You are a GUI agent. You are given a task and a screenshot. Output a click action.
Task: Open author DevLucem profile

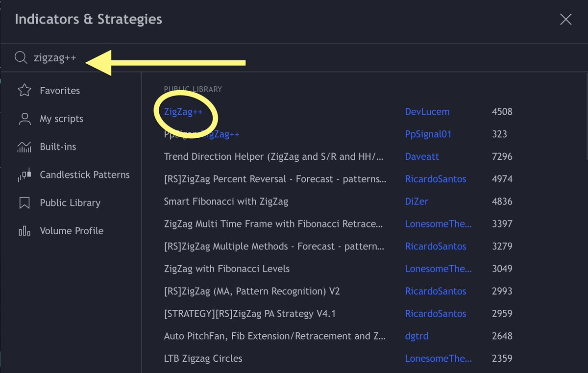pyautogui.click(x=427, y=112)
